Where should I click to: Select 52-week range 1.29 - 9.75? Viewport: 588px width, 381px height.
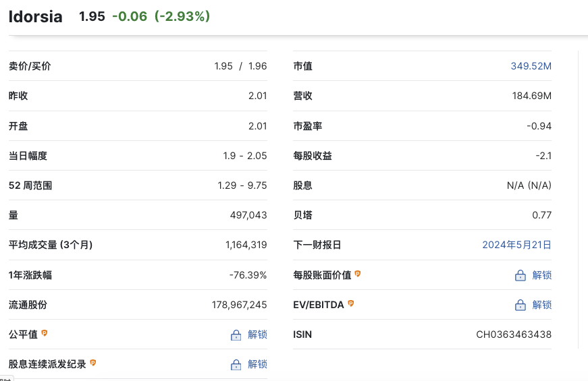(x=242, y=185)
